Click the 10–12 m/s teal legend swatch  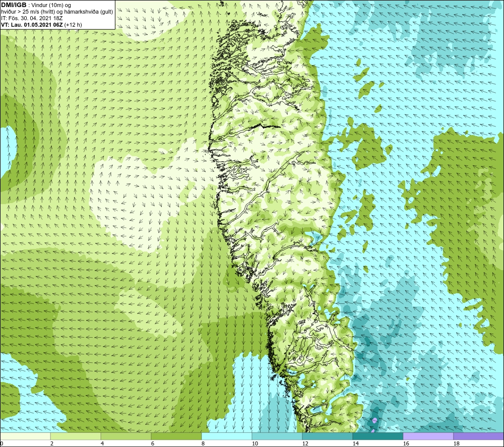coord(277,436)
